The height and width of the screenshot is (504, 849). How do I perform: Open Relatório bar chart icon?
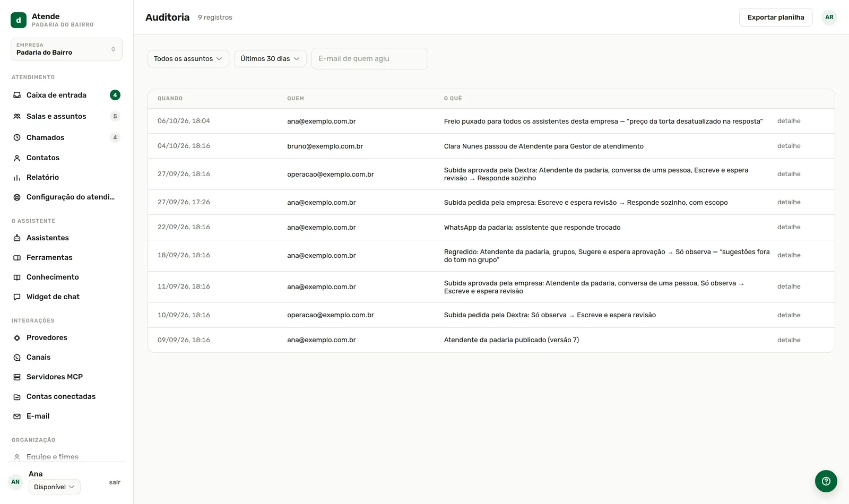[17, 177]
